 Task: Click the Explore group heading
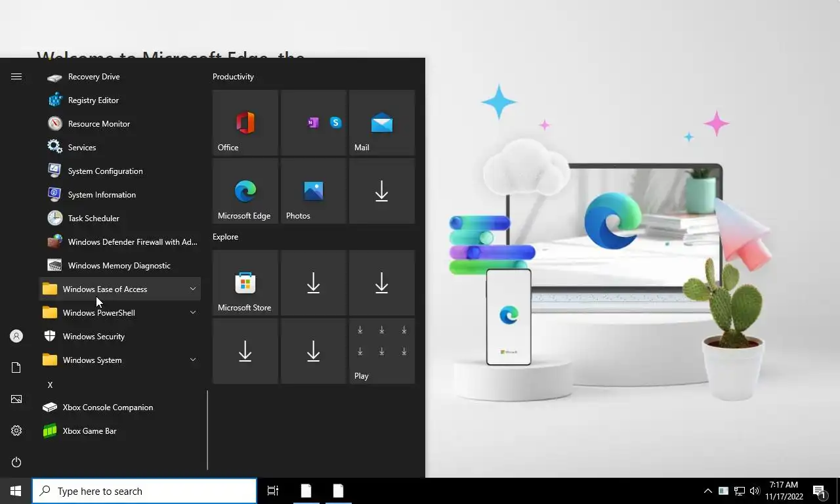225,237
